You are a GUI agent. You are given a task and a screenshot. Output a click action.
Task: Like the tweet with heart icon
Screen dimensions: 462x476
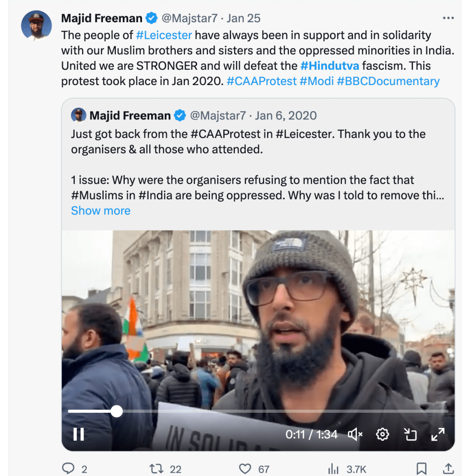(245, 468)
